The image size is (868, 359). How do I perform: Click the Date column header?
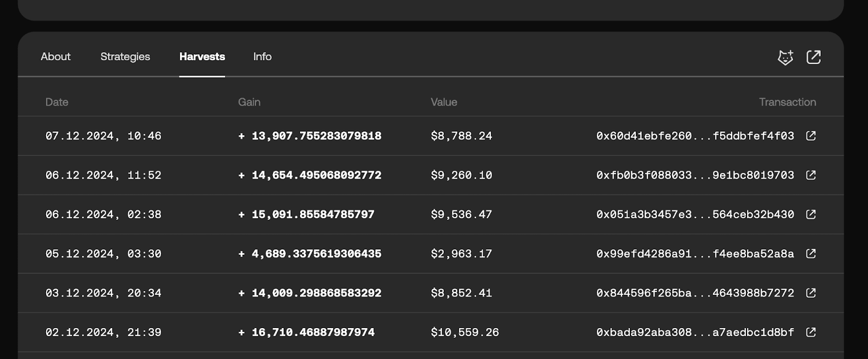(x=56, y=102)
